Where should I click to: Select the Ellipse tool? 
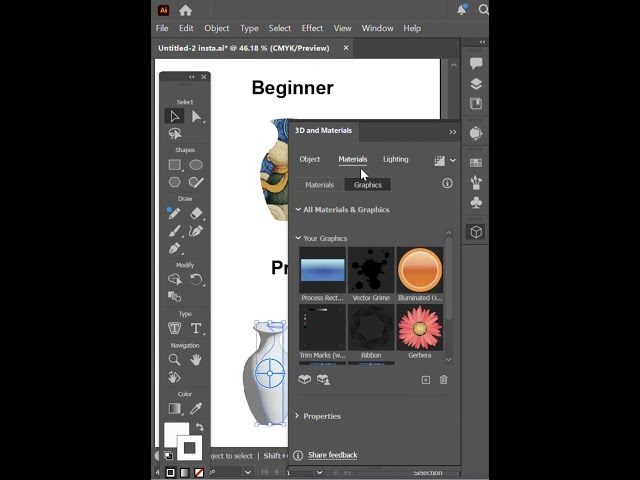[196, 164]
